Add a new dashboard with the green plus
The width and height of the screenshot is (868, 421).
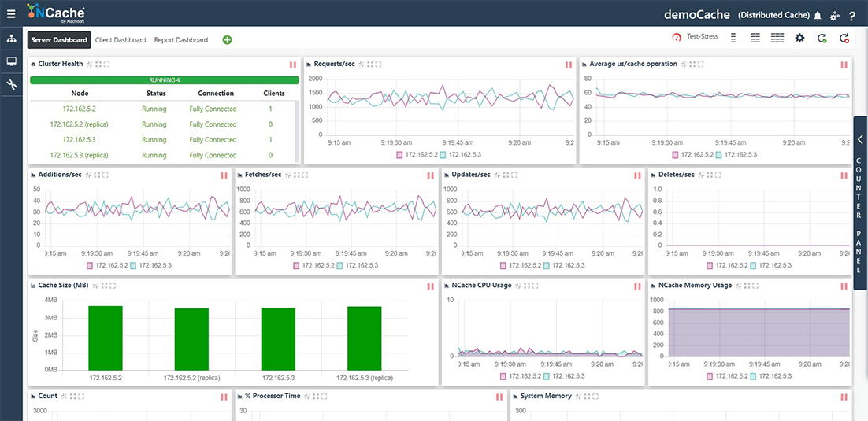tap(227, 40)
